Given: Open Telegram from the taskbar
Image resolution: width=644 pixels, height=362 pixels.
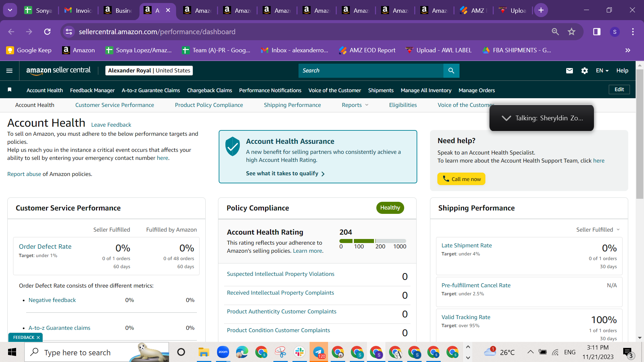Looking at the screenshot, I should point(319,352).
